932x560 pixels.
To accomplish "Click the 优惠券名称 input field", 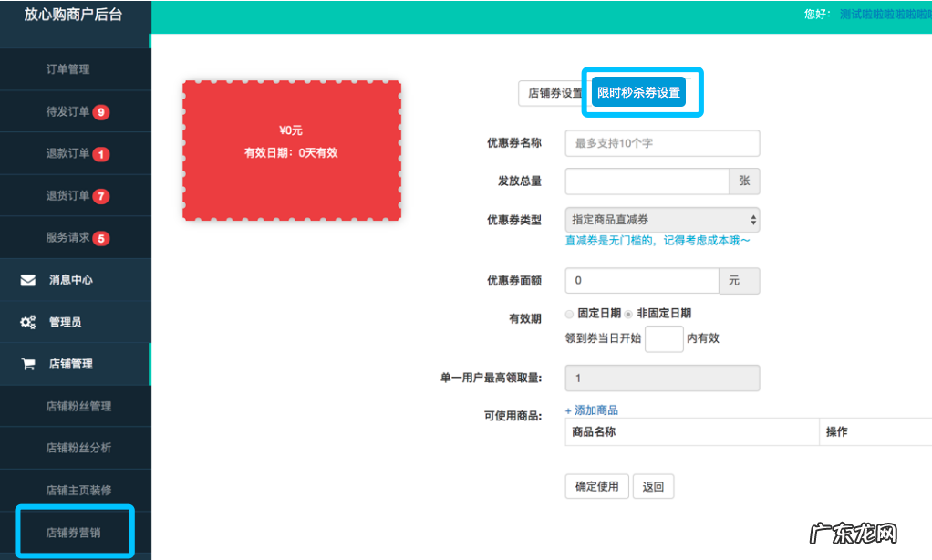I will tap(661, 143).
